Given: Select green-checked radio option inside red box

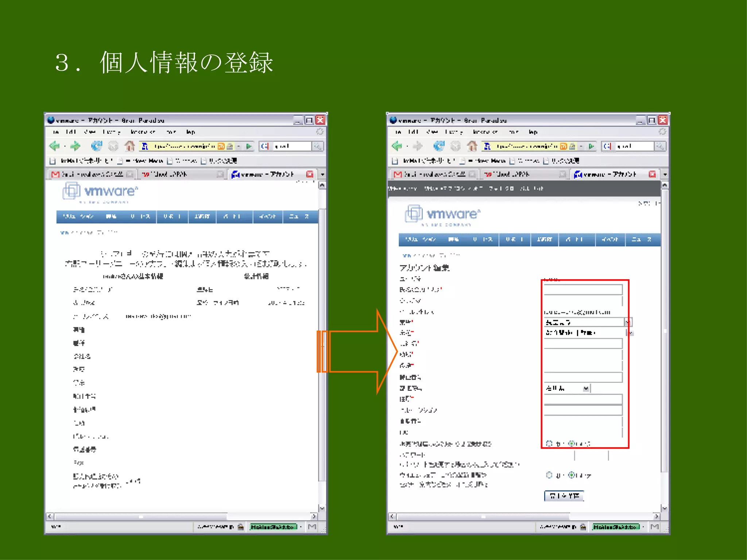Looking at the screenshot, I should [x=572, y=443].
